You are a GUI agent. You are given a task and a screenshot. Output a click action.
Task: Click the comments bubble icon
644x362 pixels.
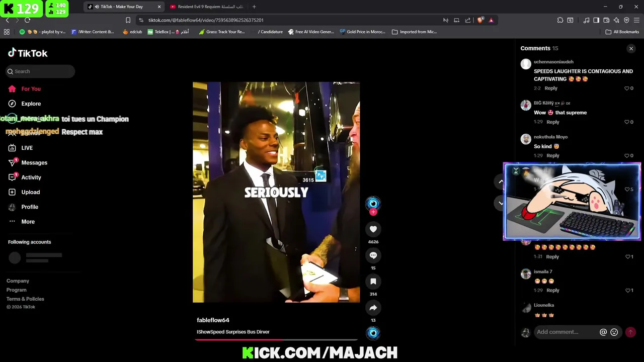point(373,255)
